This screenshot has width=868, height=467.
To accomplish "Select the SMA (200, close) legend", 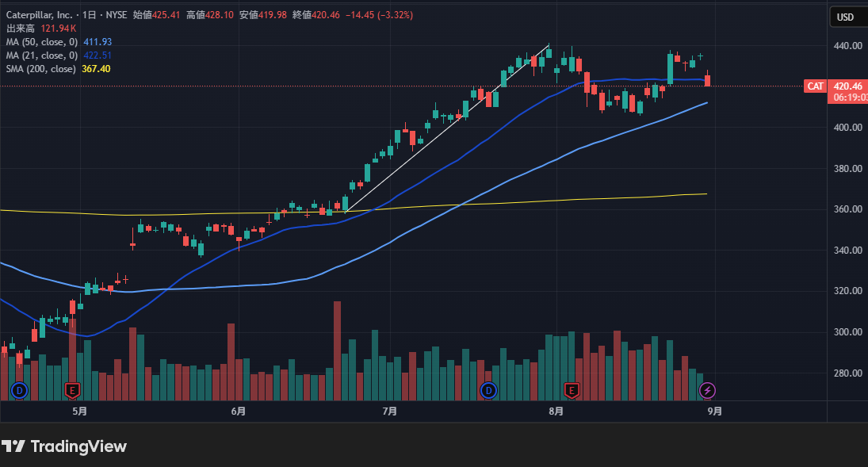I will coord(41,69).
